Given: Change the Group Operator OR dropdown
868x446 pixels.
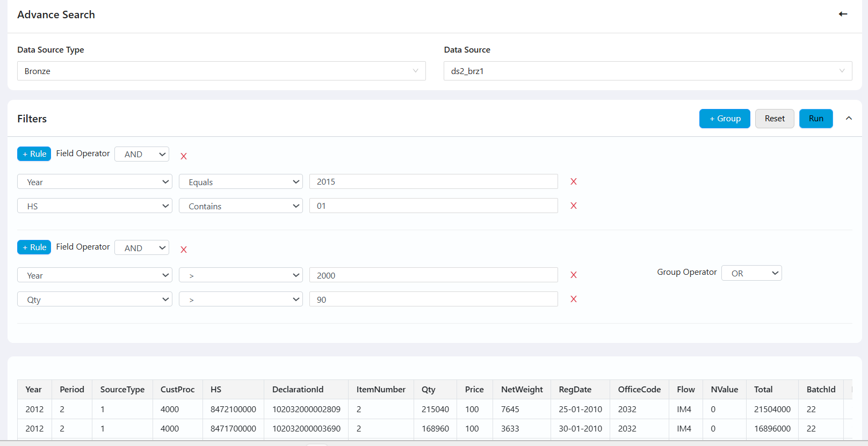Looking at the screenshot, I should 751,273.
